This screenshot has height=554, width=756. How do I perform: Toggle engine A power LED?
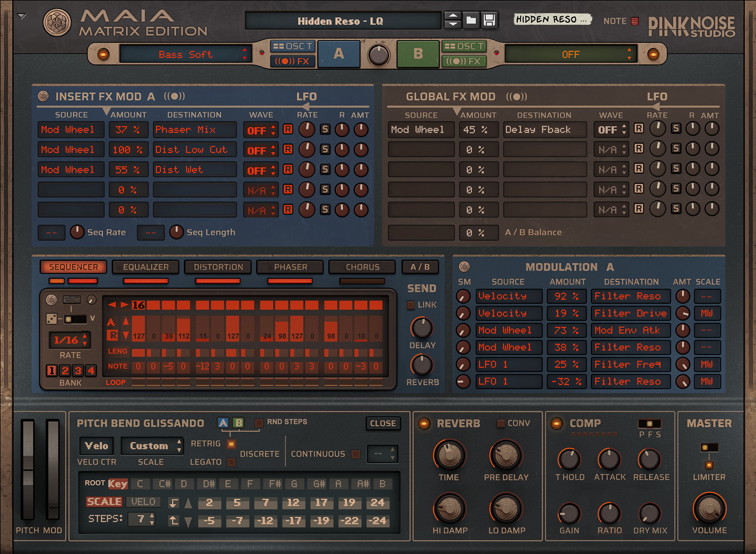tap(103, 54)
